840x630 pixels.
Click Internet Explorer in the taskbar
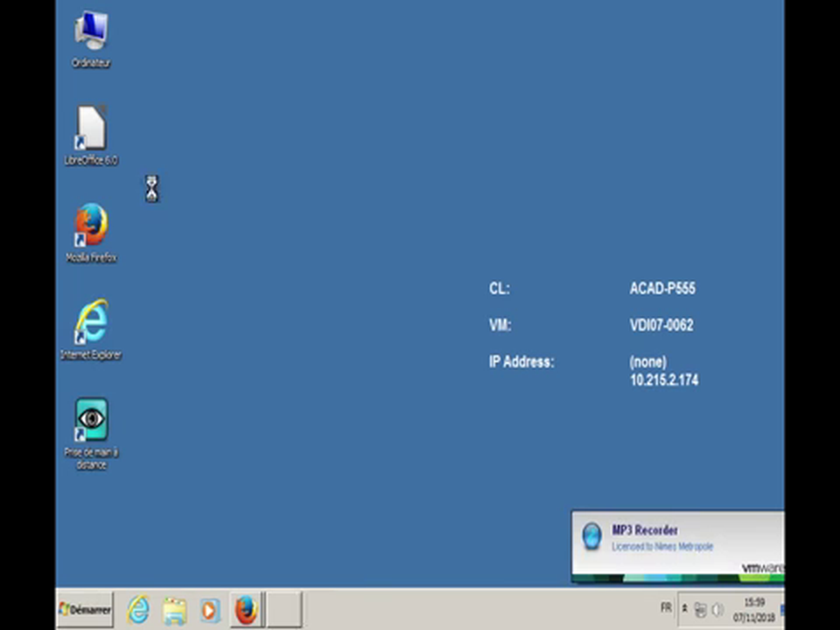[x=138, y=609]
